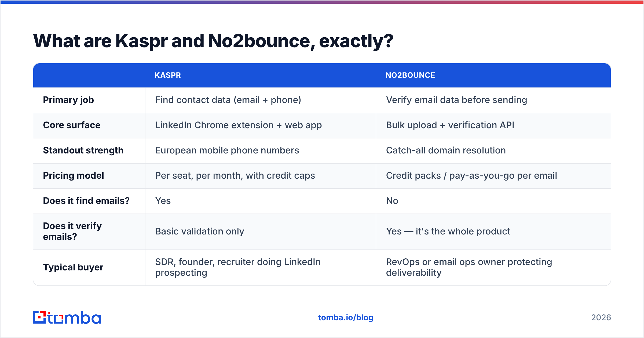This screenshot has height=338, width=644.
Task: Click 'RevOps or email ops owner protecting deliverability'
Action: [469, 267]
